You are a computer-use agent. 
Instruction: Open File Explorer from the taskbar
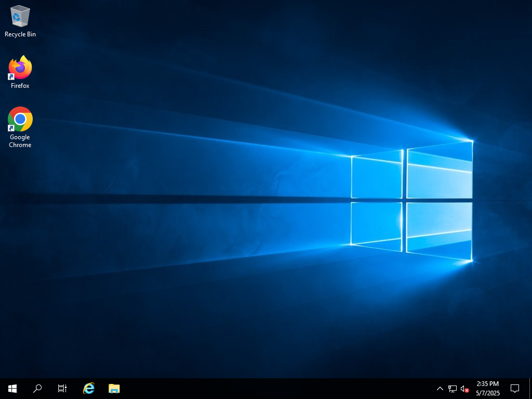tap(114, 389)
